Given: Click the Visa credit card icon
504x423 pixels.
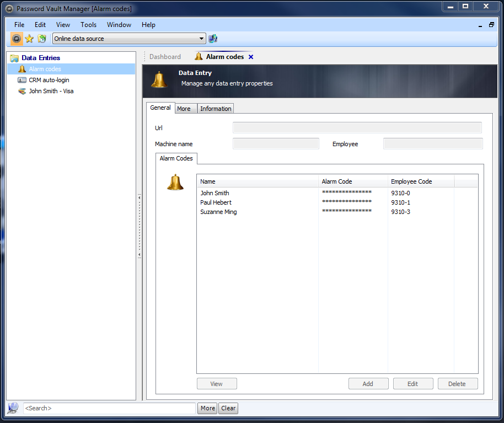Looking at the screenshot, I should coord(22,92).
